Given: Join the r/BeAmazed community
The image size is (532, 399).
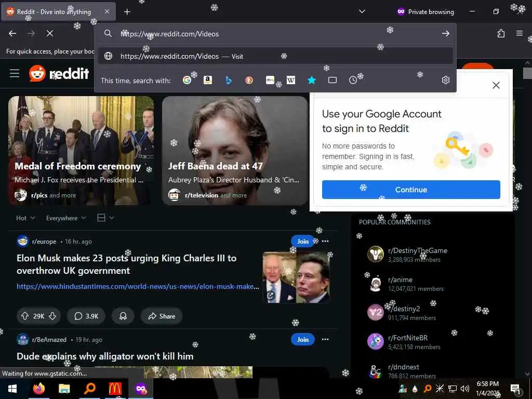Looking at the screenshot, I should 303,339.
